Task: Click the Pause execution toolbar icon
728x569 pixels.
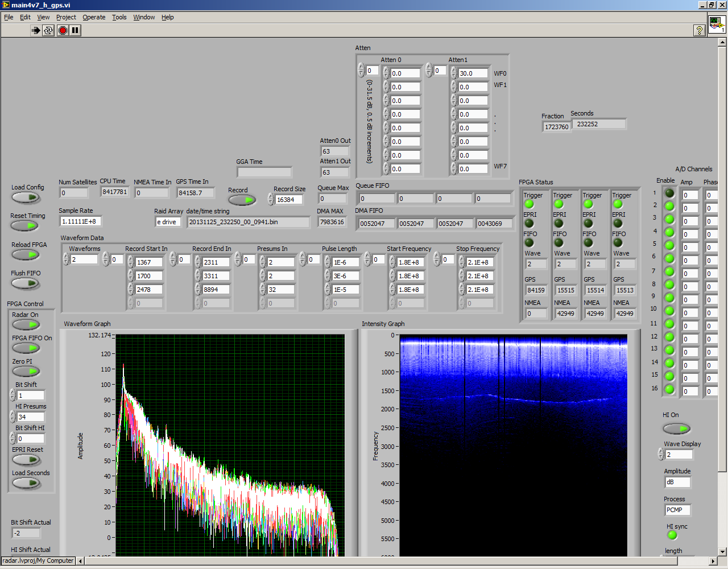Action: [x=75, y=31]
